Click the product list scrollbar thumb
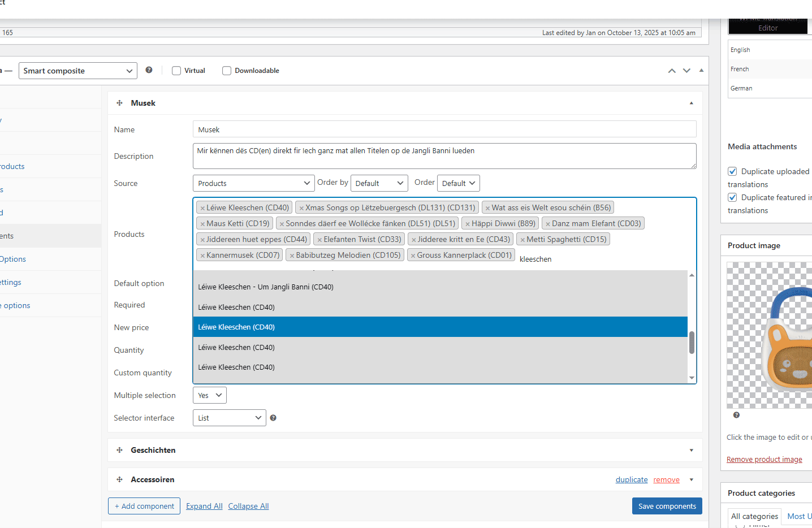This screenshot has width=812, height=528. click(x=692, y=342)
